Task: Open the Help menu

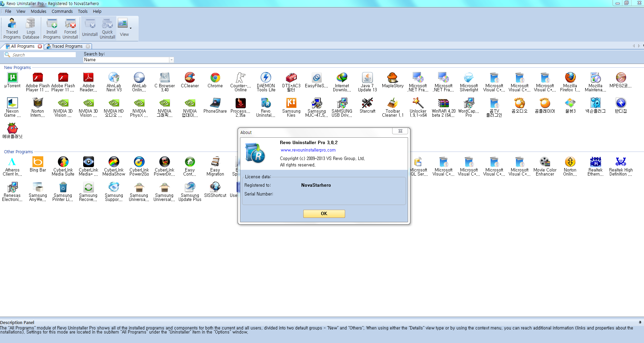Action: (x=97, y=11)
